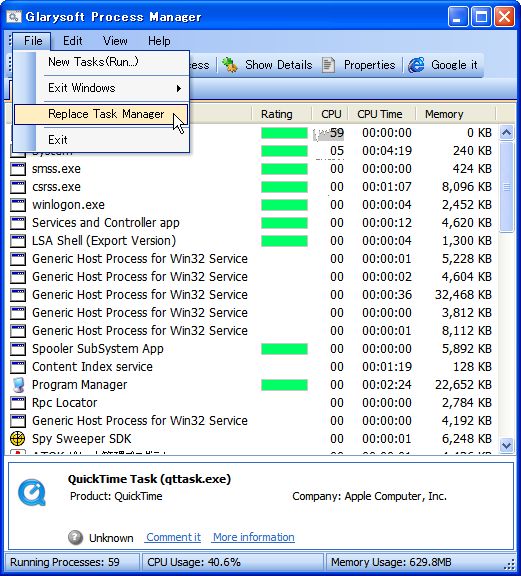
Task: Open the More information link
Action: [254, 537]
